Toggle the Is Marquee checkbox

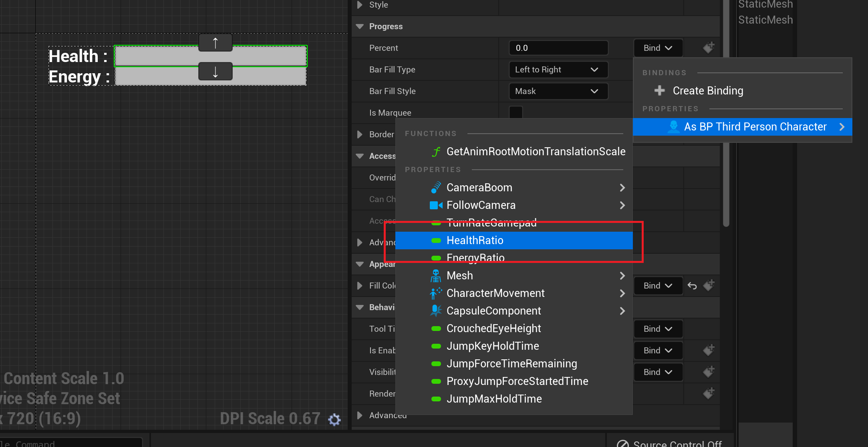click(x=516, y=112)
